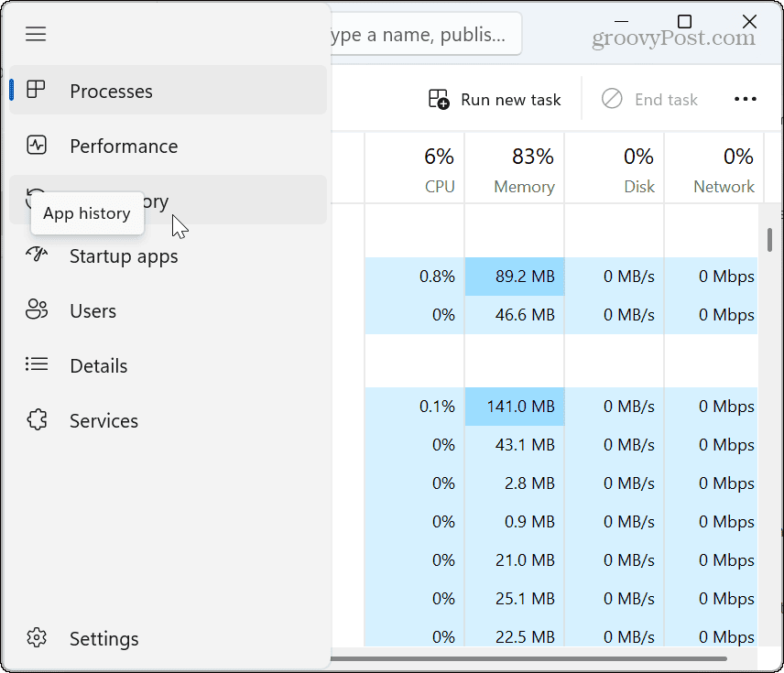Viewport: 784px width, 673px height.
Task: Click the horizontal scrollbar at the bottom
Action: (x=529, y=658)
